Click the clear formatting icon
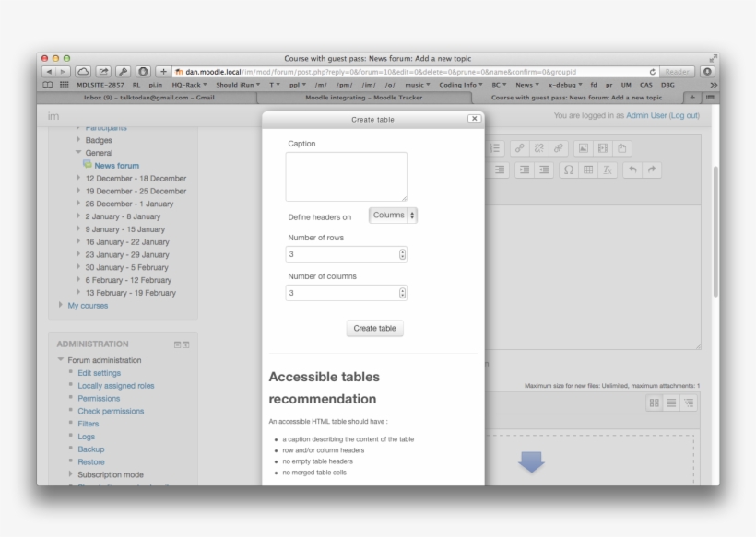 (x=608, y=170)
